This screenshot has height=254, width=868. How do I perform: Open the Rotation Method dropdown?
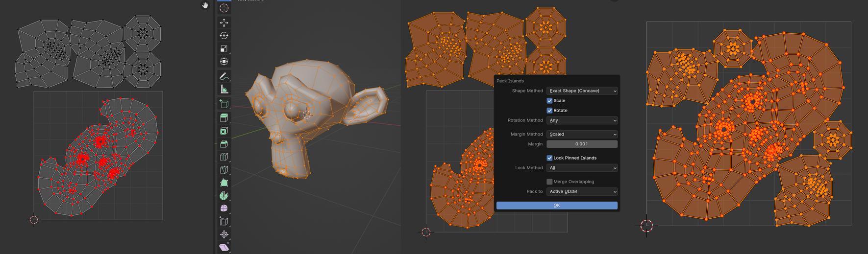(x=582, y=120)
